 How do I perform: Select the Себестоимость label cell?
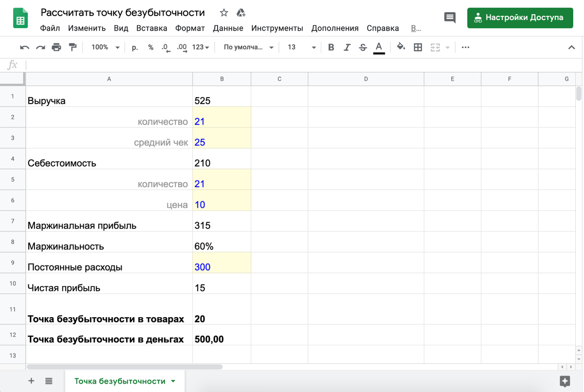coord(109,159)
